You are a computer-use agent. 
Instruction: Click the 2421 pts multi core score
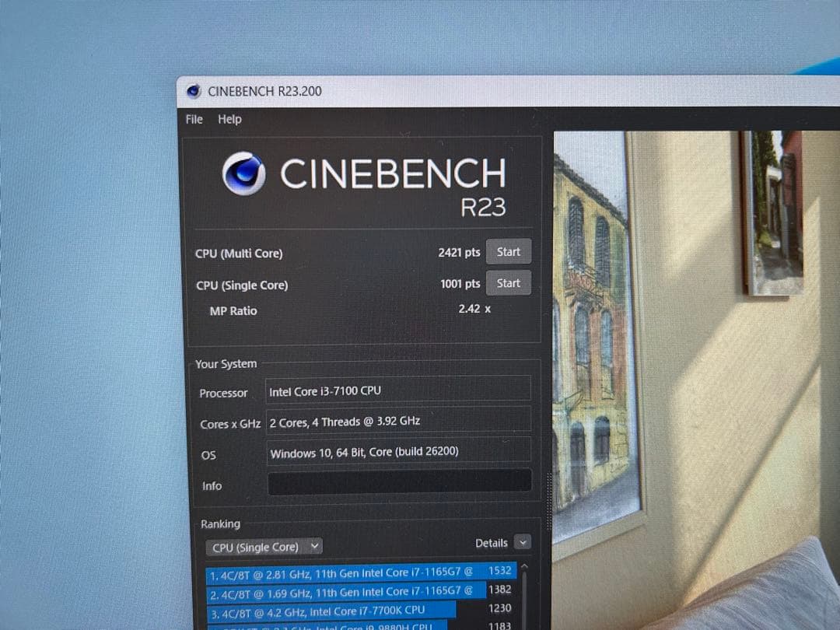(x=459, y=253)
